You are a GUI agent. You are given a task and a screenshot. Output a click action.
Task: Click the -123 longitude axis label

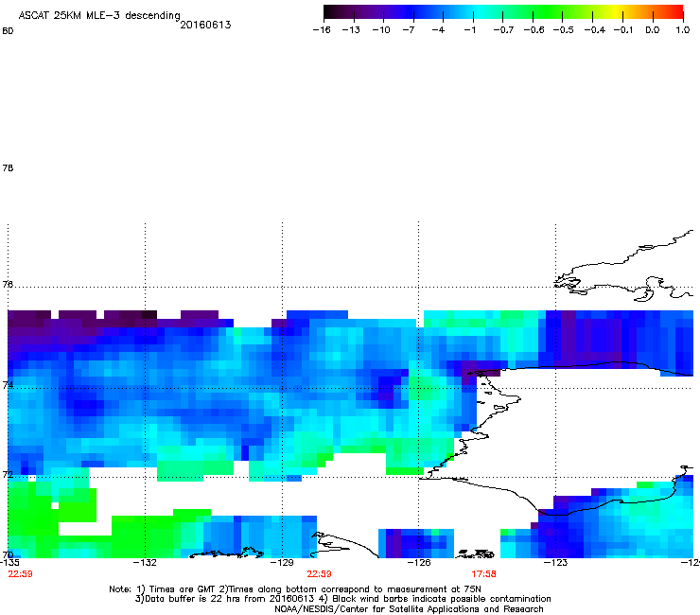(555, 562)
